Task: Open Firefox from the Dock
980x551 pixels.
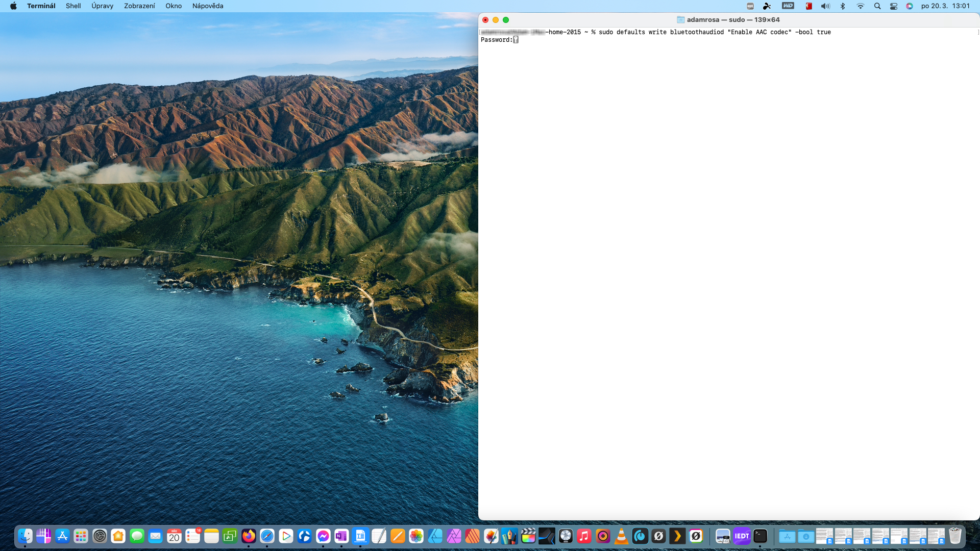Action: pyautogui.click(x=249, y=536)
